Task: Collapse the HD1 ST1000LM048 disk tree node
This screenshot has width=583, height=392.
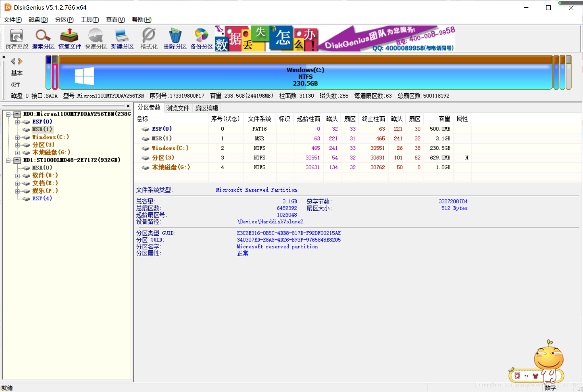Action: pos(8,160)
